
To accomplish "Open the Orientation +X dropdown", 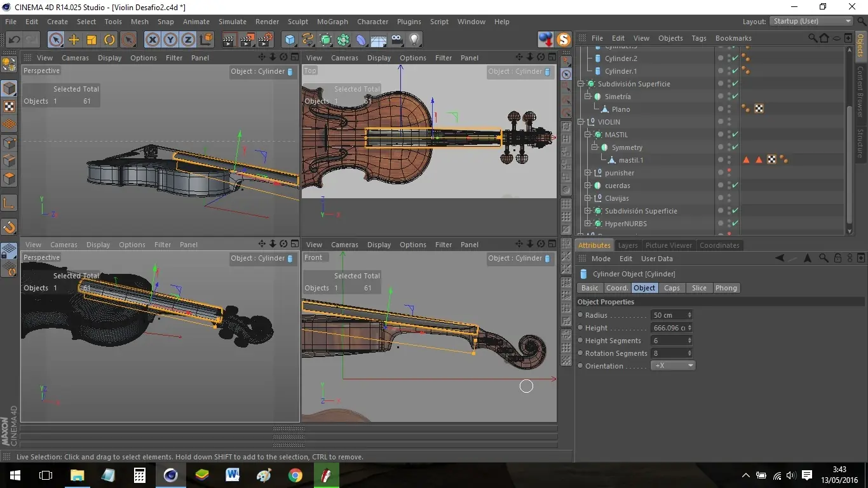I will (673, 366).
